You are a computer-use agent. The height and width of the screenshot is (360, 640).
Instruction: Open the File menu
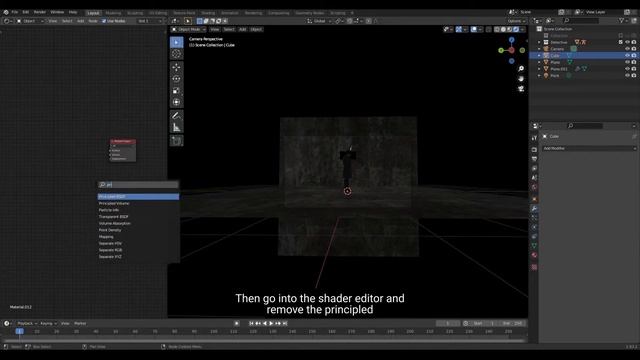pos(15,12)
